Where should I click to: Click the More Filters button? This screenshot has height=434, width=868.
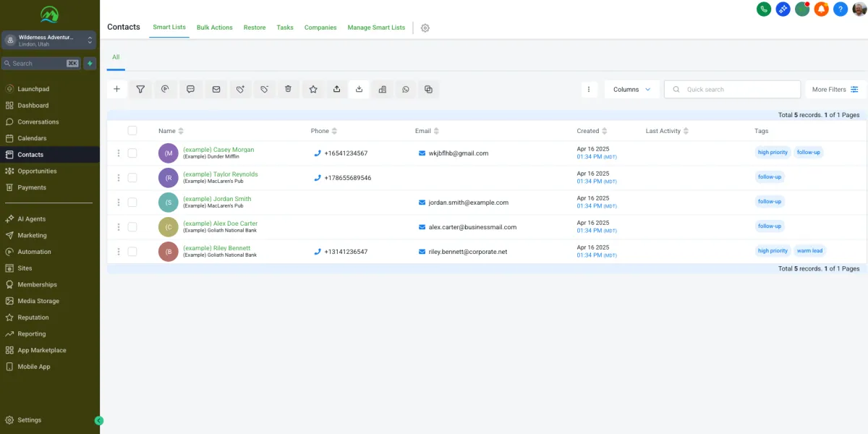(x=835, y=89)
